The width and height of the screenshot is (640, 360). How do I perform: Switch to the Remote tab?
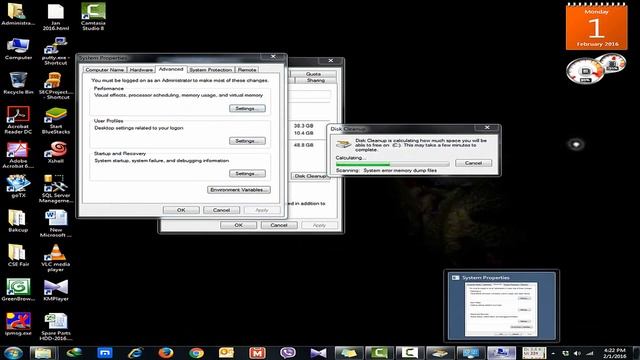point(247,70)
